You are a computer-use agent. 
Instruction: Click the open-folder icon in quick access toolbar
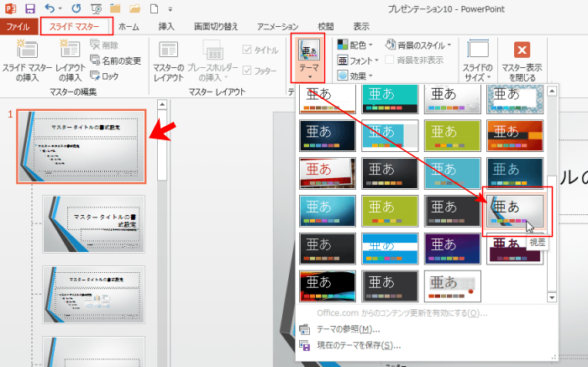(x=134, y=8)
